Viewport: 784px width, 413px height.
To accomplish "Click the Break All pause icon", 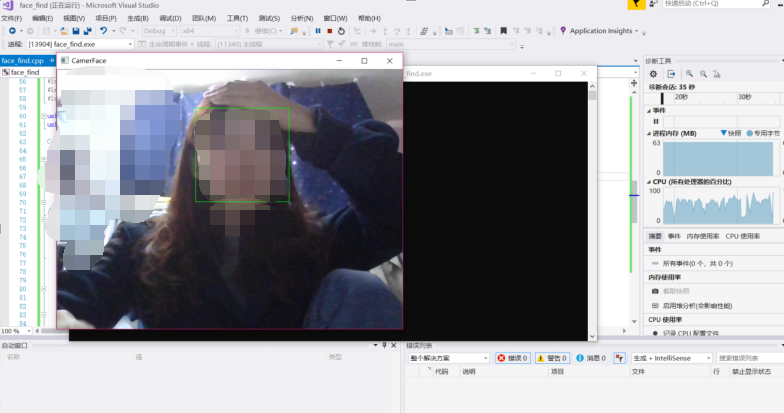I will [318, 31].
